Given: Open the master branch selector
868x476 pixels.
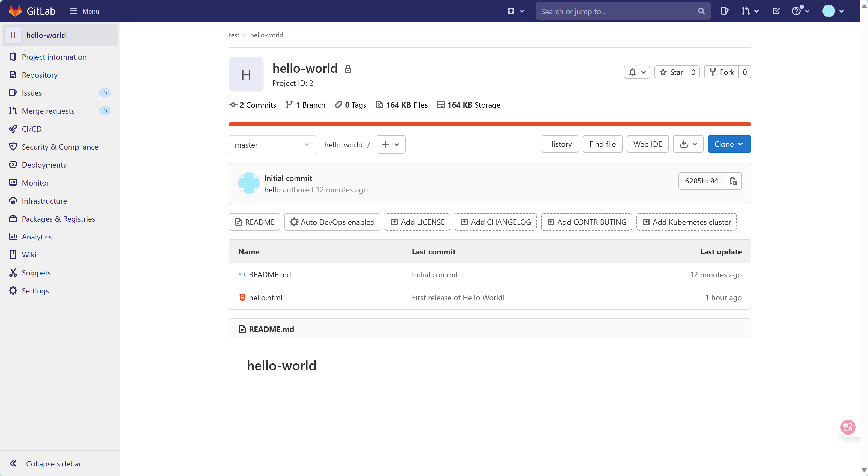Looking at the screenshot, I should coord(272,145).
